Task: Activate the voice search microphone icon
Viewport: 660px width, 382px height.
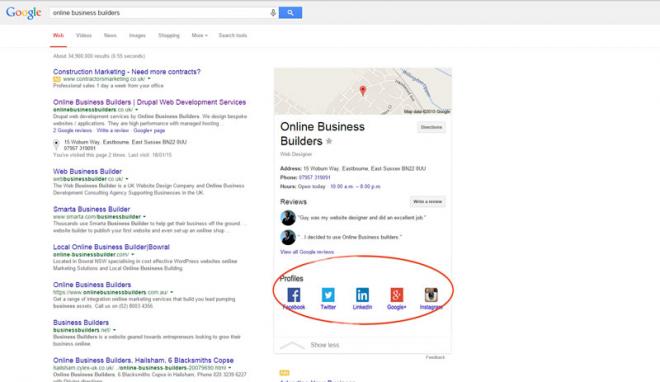Action: click(x=273, y=13)
